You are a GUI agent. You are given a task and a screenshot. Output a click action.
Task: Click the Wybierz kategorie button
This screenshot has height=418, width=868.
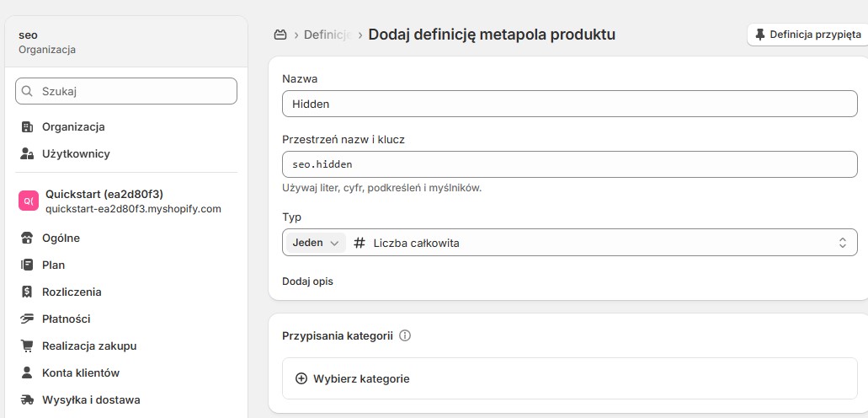[570, 378]
